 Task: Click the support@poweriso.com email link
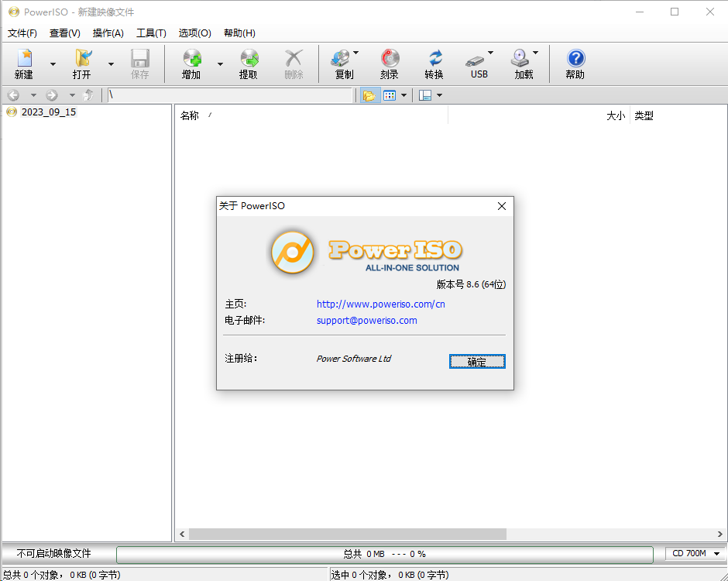[x=366, y=320]
